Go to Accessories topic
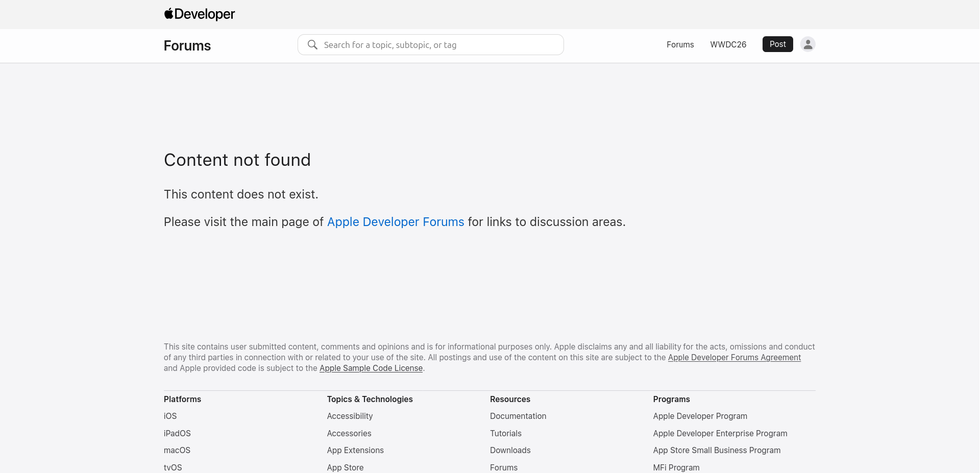Screen dimensions: 980x473 (349, 433)
